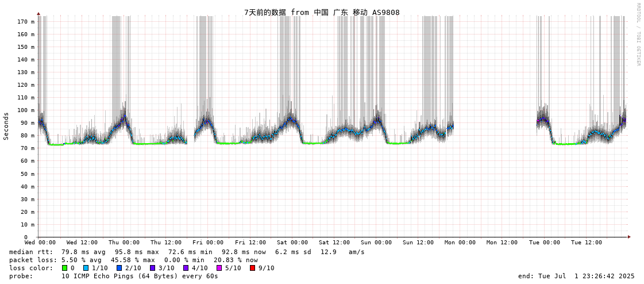The height and width of the screenshot is (284, 644).
Task: Click the '100 m' y-axis value
Action: click(x=26, y=110)
